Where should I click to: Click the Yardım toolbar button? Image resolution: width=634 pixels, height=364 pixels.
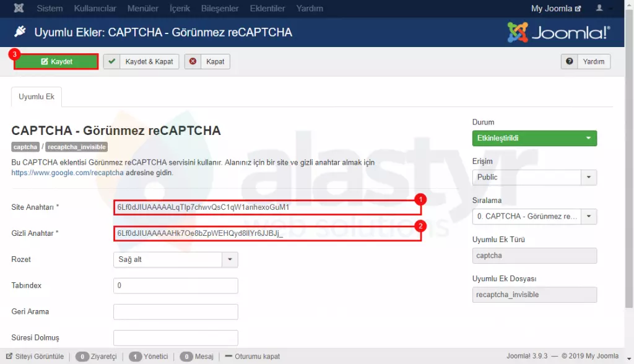[586, 61]
